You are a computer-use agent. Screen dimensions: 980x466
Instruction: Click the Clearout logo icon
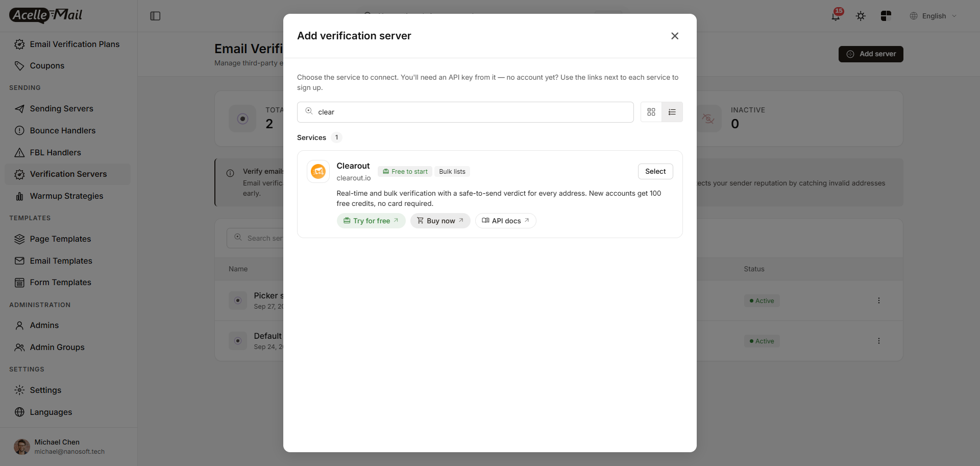(x=318, y=172)
